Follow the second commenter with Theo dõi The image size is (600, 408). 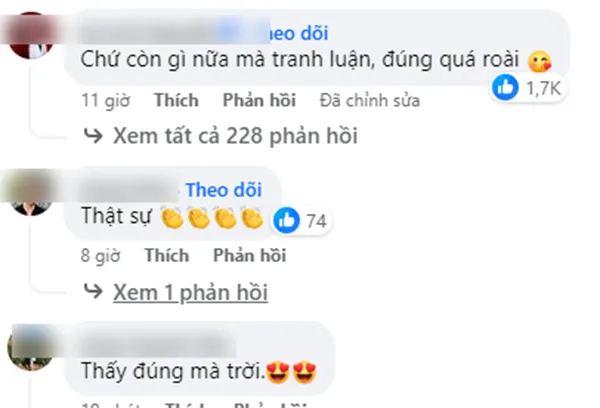point(224,190)
